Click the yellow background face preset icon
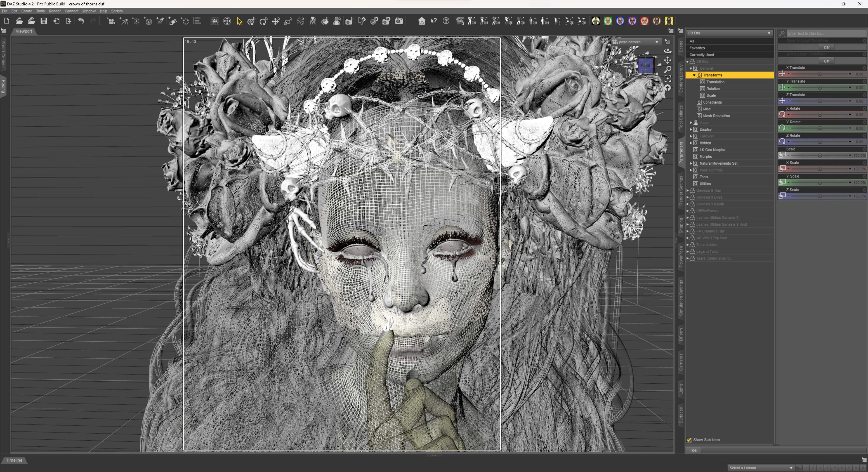This screenshot has width=868, height=472. [x=669, y=21]
